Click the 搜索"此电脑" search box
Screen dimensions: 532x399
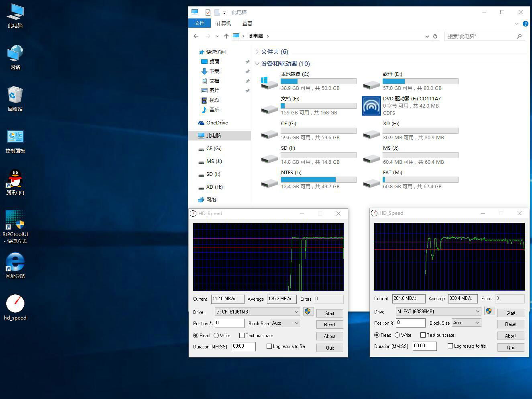[x=484, y=36]
